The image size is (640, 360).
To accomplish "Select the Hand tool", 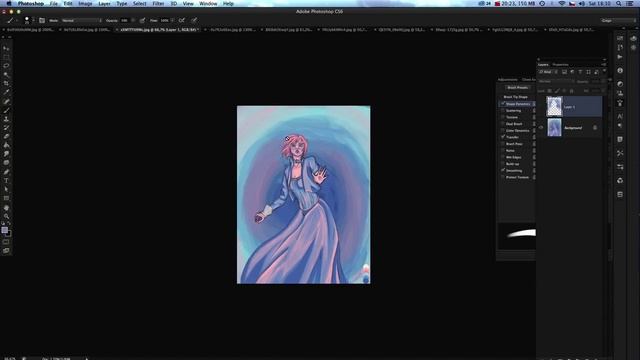I will (6, 208).
